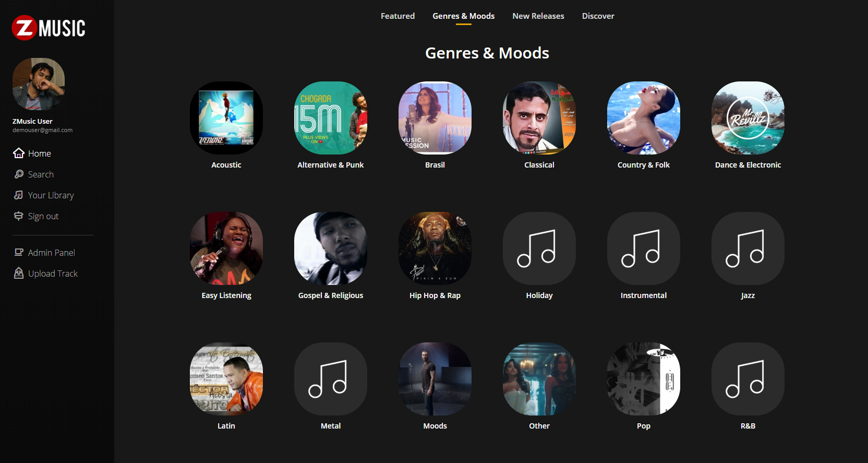Click the Sign out icon
This screenshot has width=868, height=463.
tap(19, 216)
